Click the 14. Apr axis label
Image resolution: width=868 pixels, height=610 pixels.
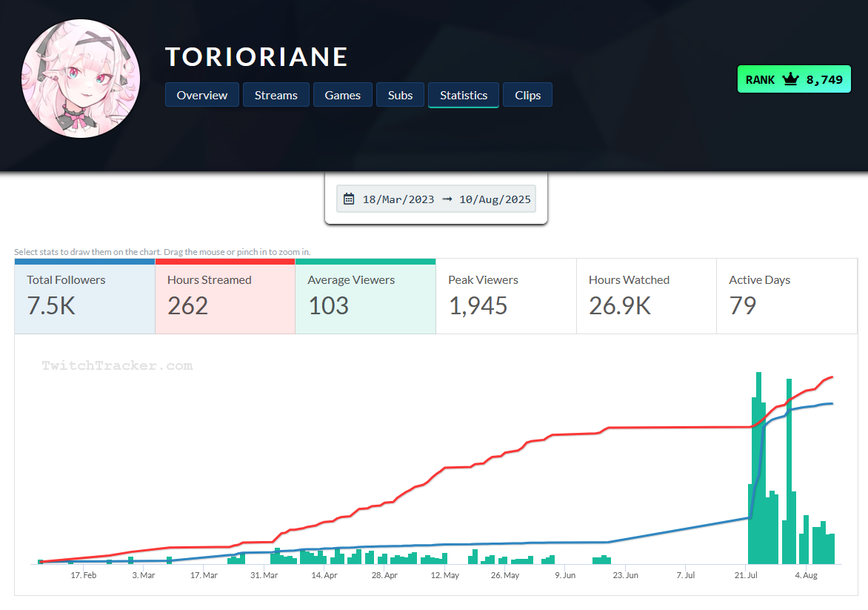point(324,575)
